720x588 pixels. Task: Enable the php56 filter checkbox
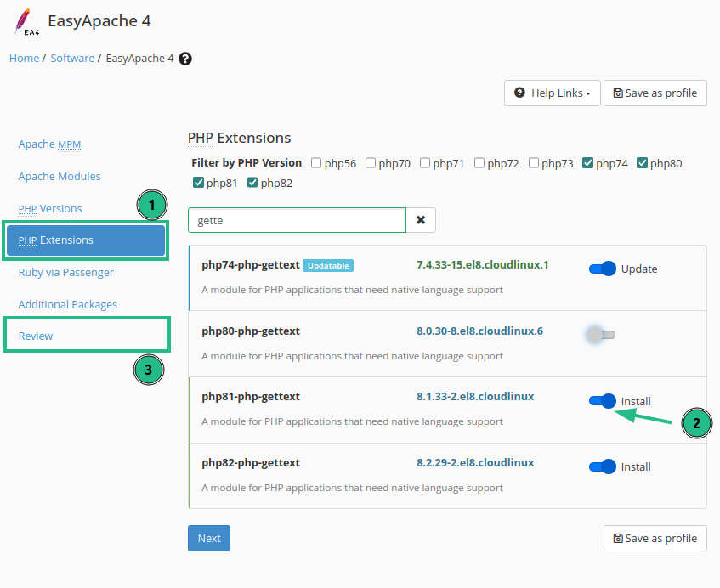316,163
